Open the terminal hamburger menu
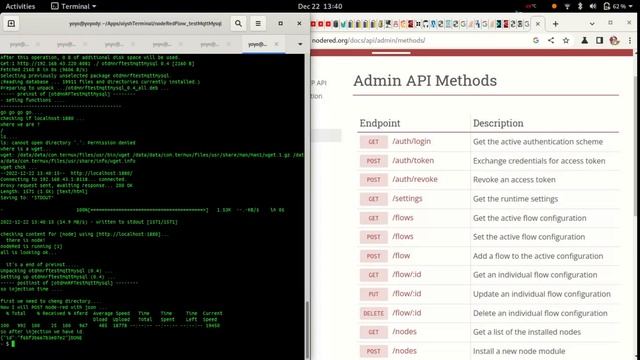 pyautogui.click(x=258, y=24)
